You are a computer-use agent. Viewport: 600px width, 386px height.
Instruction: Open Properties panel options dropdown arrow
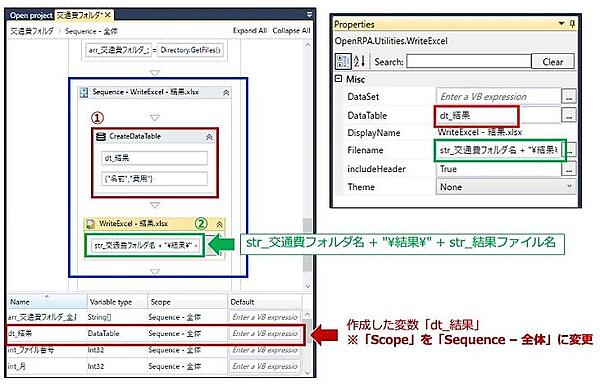pyautogui.click(x=561, y=23)
